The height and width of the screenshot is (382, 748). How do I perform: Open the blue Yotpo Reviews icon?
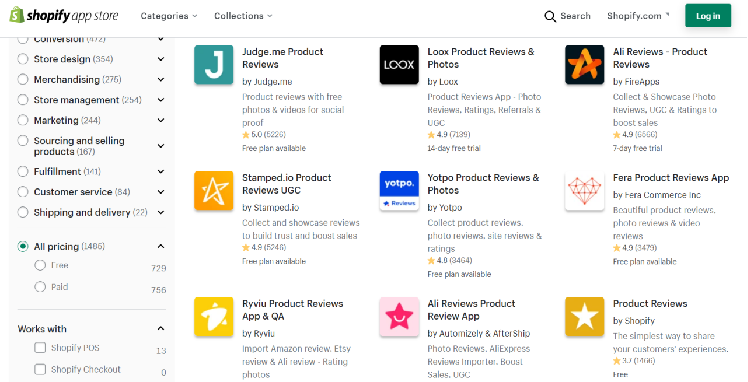399,191
